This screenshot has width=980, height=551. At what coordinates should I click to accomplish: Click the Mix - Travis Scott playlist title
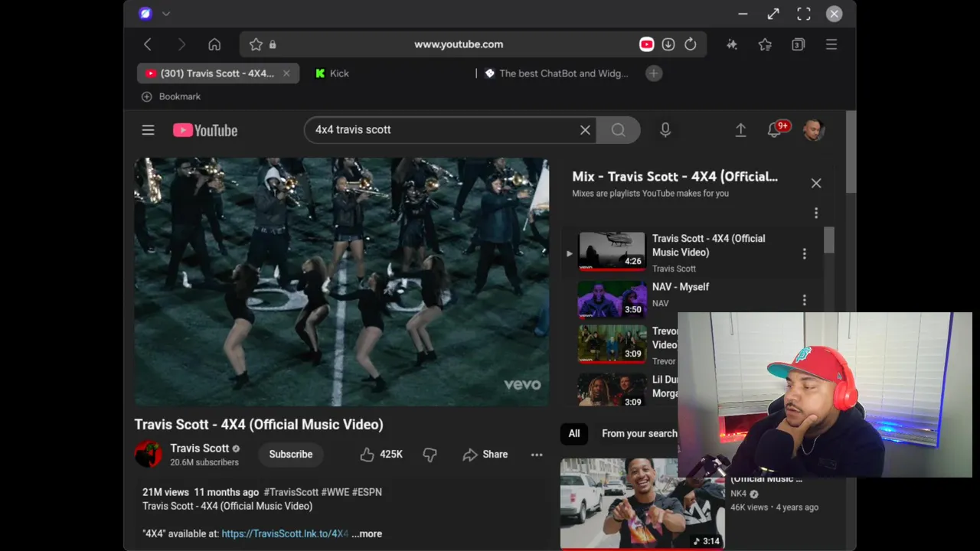(675, 176)
